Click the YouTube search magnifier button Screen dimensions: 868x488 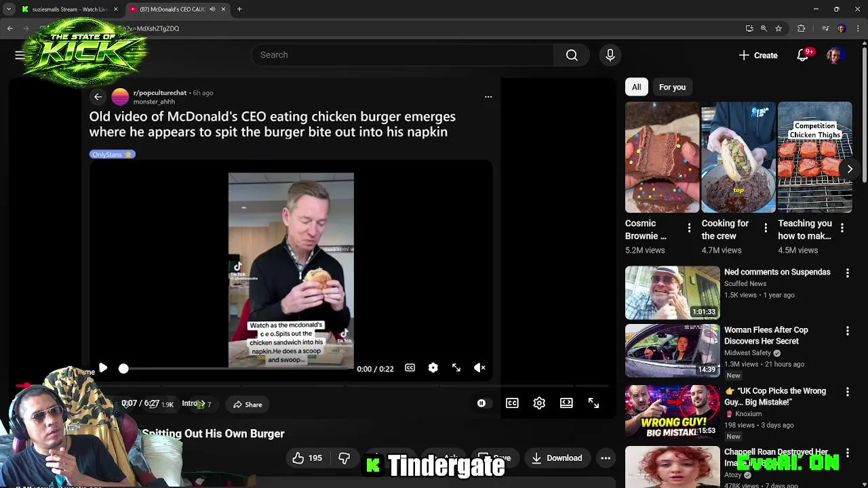pos(572,55)
